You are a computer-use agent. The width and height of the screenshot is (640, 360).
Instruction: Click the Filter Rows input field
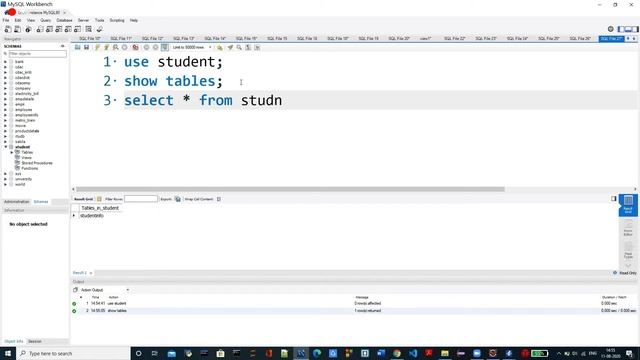pyautogui.click(x=141, y=199)
